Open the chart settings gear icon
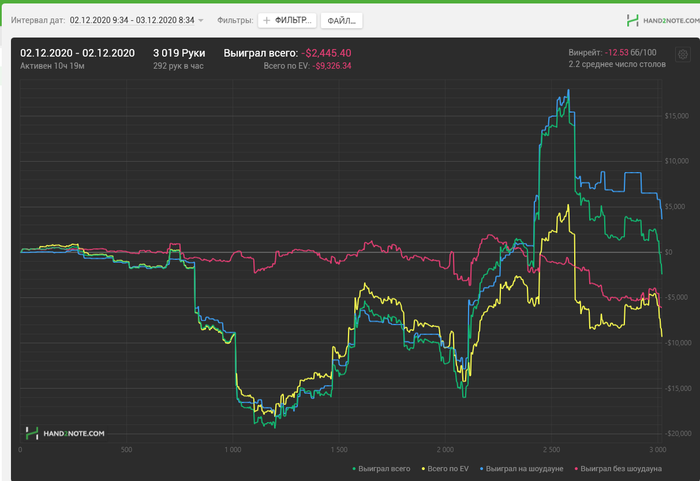Image resolution: width=700 pixels, height=481 pixels. (682, 54)
